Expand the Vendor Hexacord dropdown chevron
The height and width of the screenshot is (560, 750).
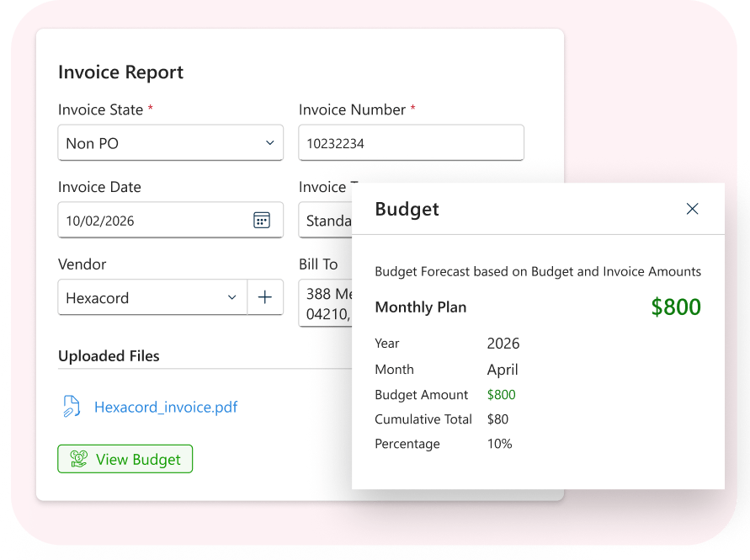tap(232, 297)
